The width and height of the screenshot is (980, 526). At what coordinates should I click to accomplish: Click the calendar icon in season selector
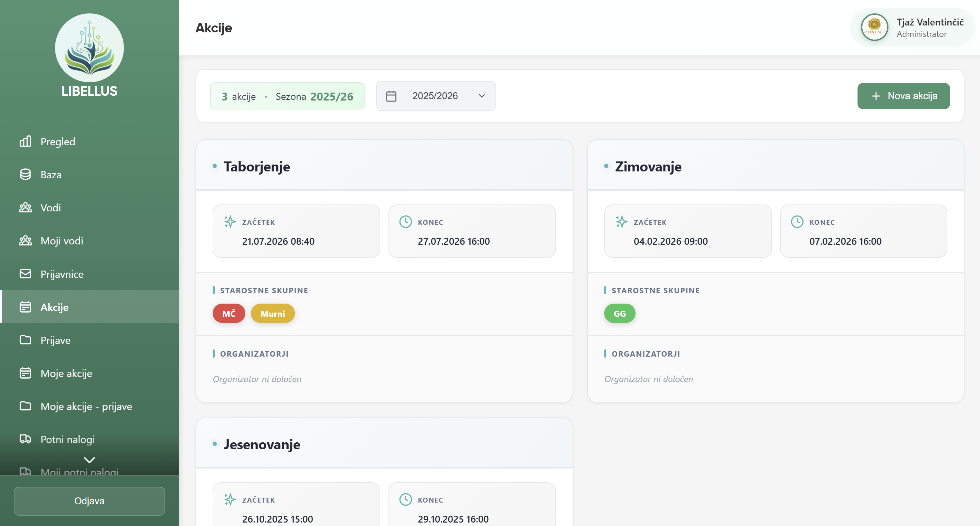coord(391,96)
